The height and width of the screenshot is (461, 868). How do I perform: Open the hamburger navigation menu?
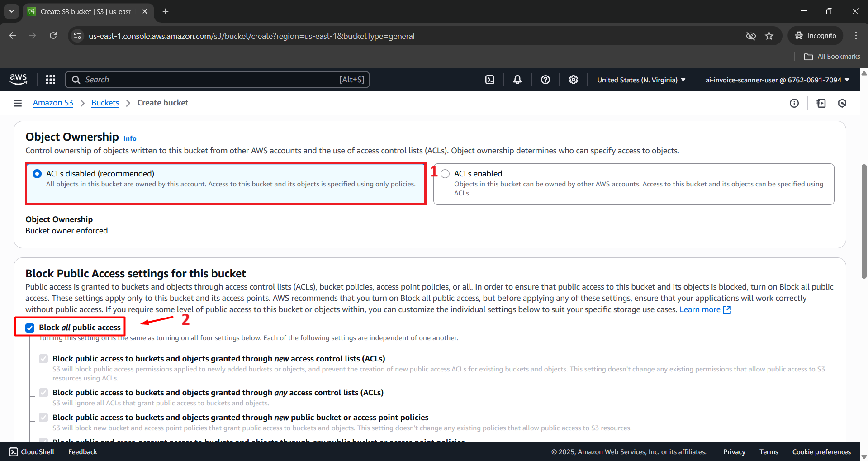[x=17, y=103]
